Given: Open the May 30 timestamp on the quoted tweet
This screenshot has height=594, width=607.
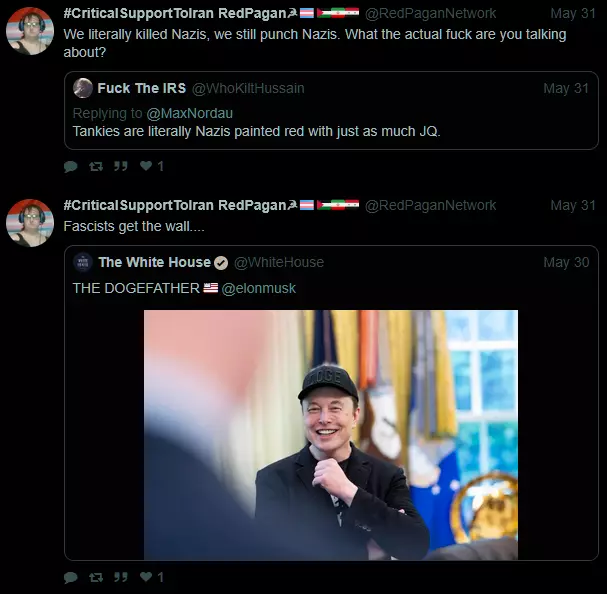Looking at the screenshot, I should coord(566,263).
